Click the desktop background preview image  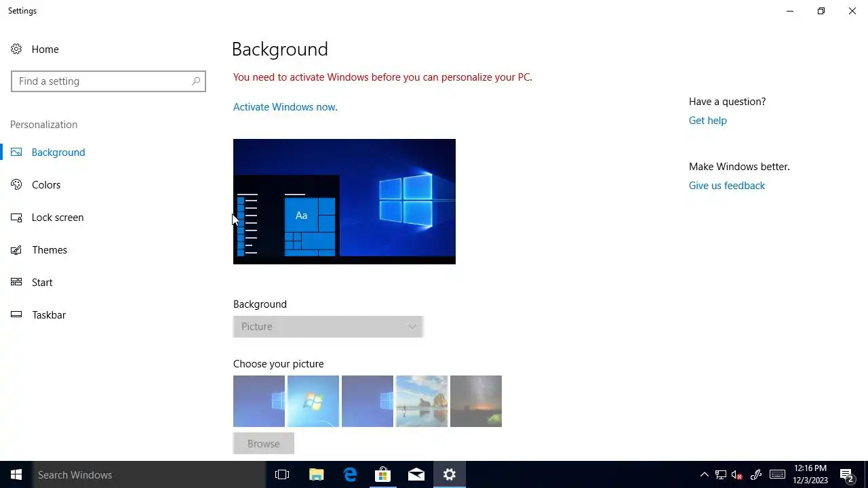(x=344, y=201)
